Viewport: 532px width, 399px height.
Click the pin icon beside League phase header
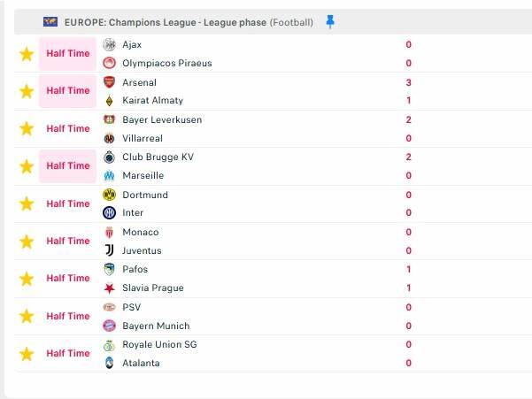(x=330, y=21)
